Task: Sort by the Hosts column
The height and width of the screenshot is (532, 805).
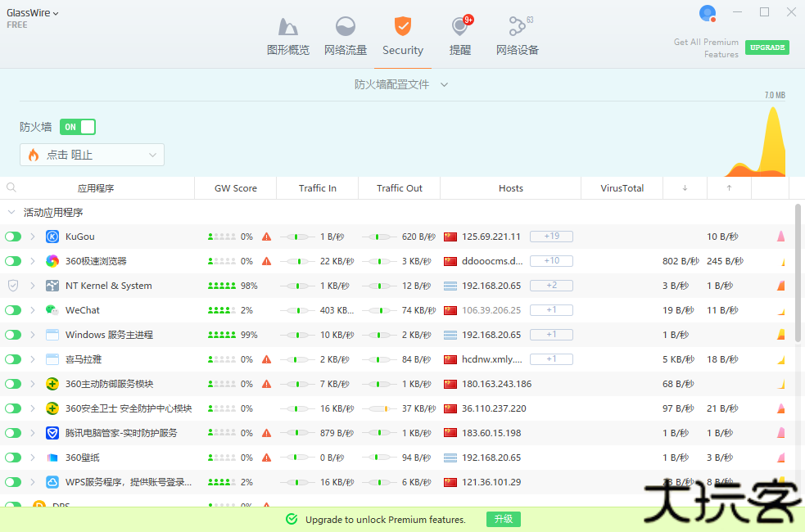Action: (511, 188)
